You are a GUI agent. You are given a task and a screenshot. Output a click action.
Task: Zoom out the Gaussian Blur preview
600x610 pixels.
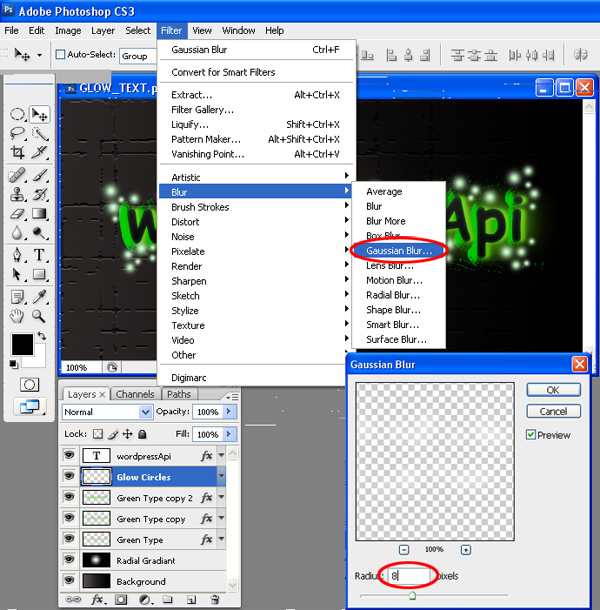[x=404, y=550]
